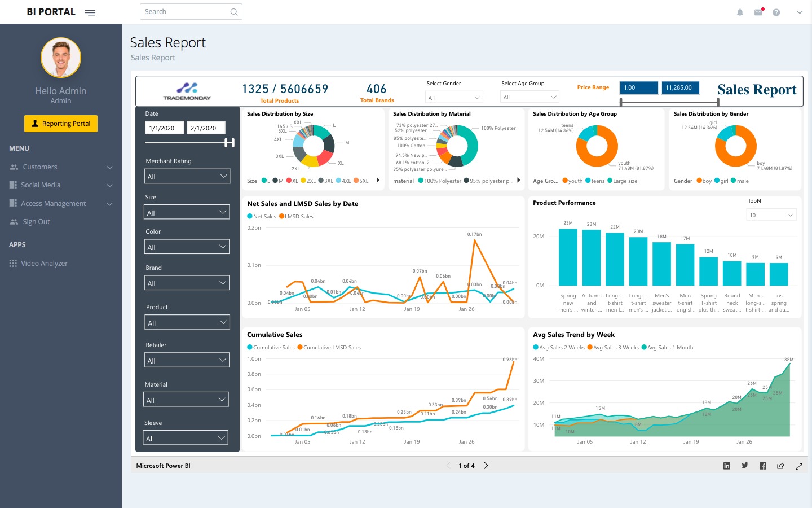Toggle the Net Sales legend item

tap(262, 217)
